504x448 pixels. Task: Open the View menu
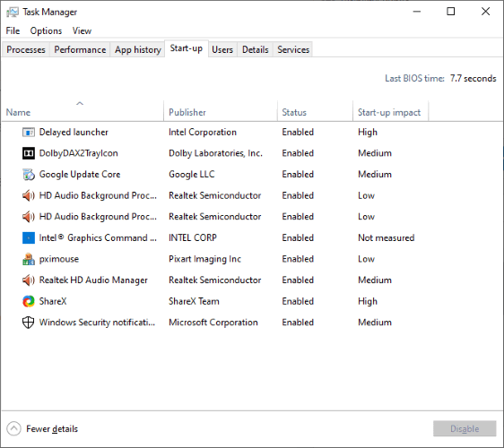coord(82,30)
